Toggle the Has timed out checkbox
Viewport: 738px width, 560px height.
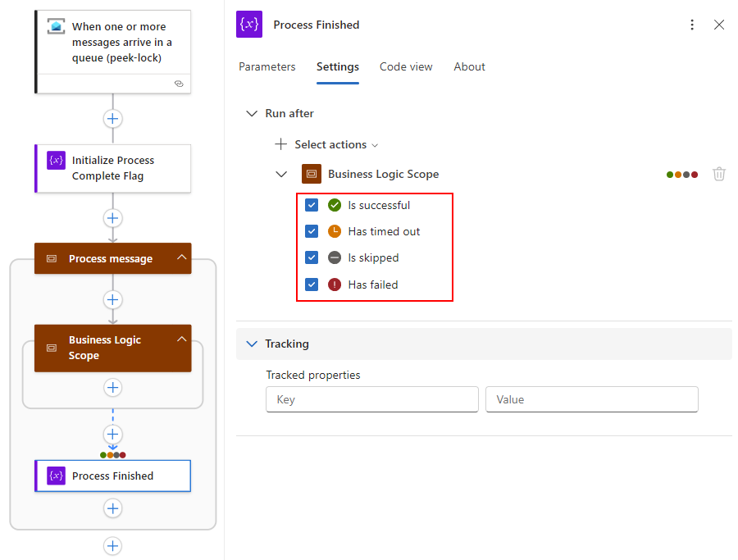point(312,231)
